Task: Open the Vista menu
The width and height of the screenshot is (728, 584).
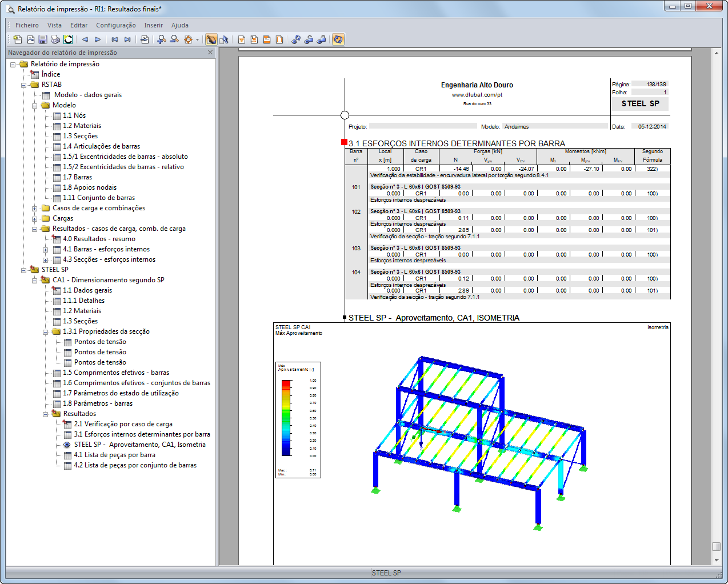Action: (x=54, y=25)
